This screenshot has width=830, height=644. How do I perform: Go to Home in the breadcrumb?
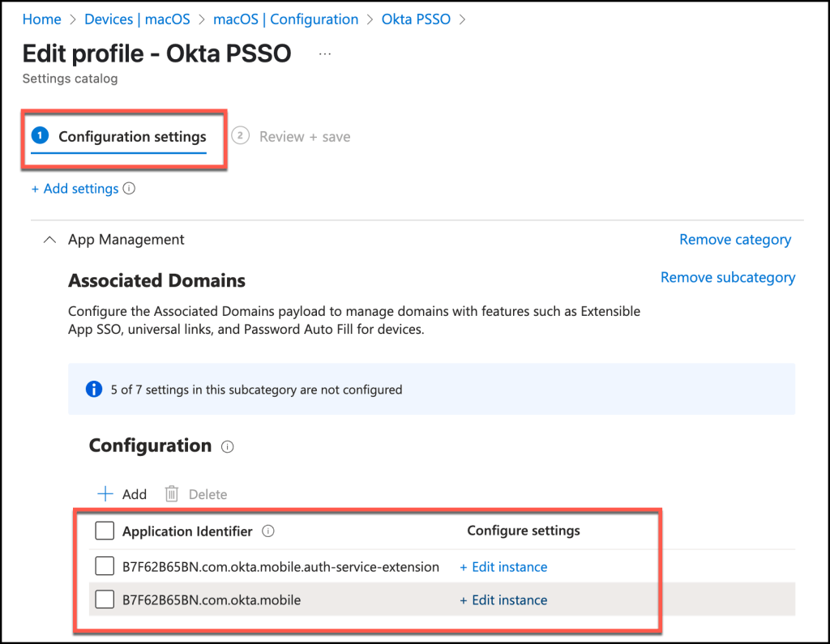41,19
